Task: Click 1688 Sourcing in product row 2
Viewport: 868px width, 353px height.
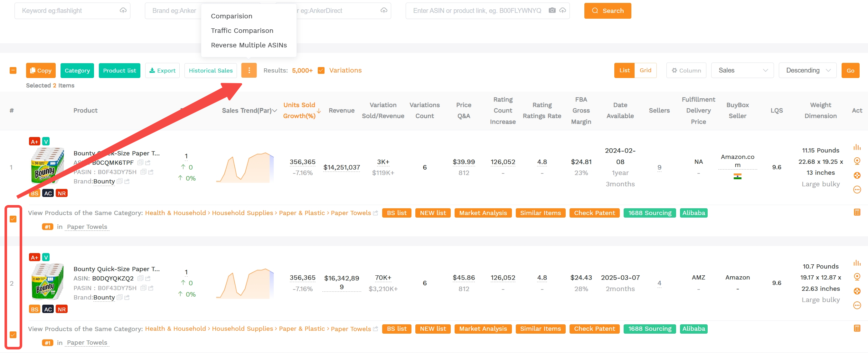Action: click(x=649, y=329)
